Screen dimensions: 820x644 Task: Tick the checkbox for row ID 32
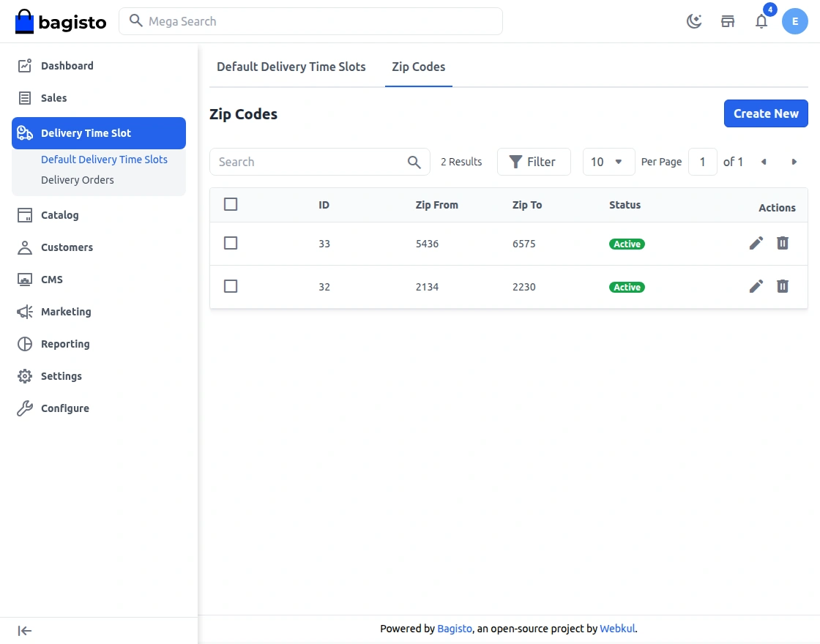[x=231, y=286]
